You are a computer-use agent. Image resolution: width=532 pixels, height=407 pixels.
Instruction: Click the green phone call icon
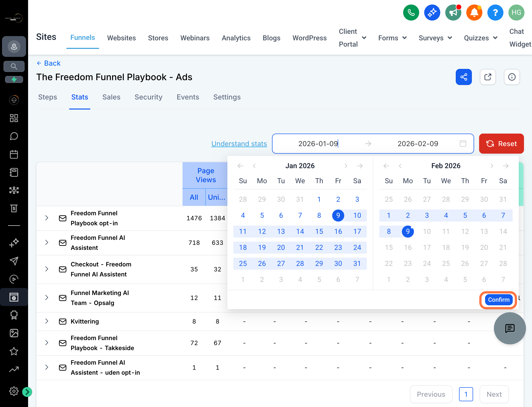pos(411,13)
